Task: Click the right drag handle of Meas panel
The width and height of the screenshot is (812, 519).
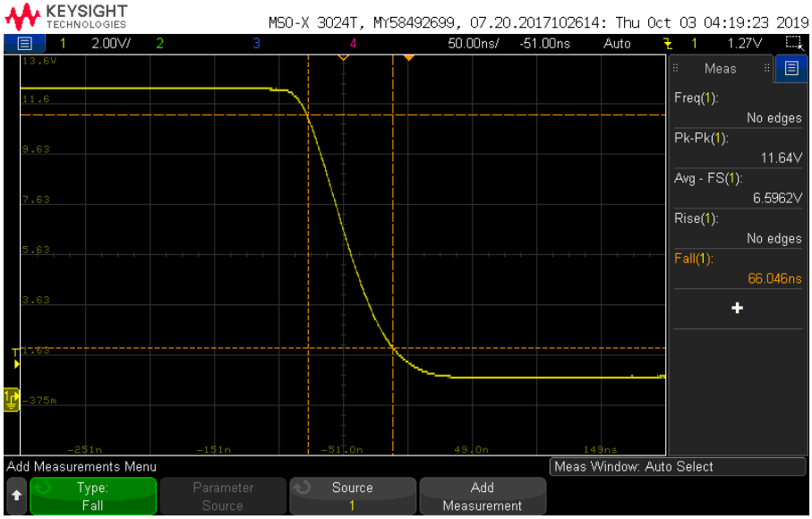Action: tap(767, 68)
